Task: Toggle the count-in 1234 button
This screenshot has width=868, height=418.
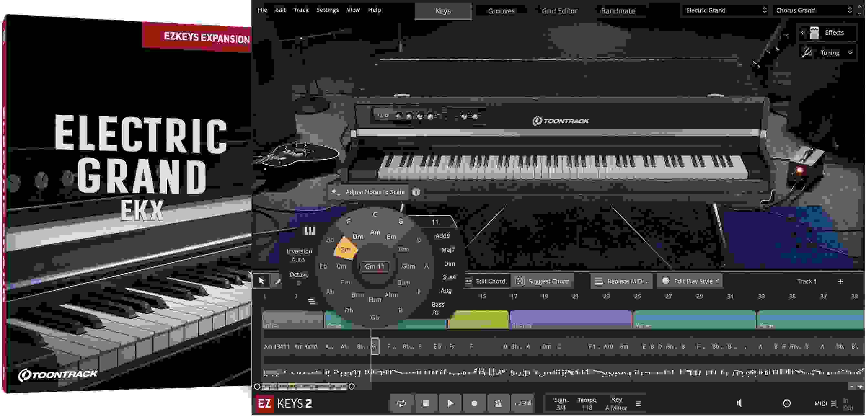Action: click(x=522, y=403)
